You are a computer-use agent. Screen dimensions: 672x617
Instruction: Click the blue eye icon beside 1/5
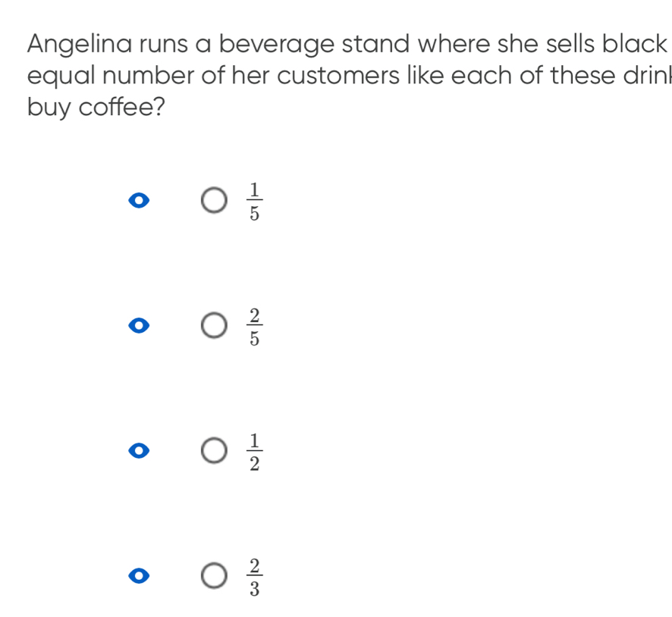coord(137,201)
